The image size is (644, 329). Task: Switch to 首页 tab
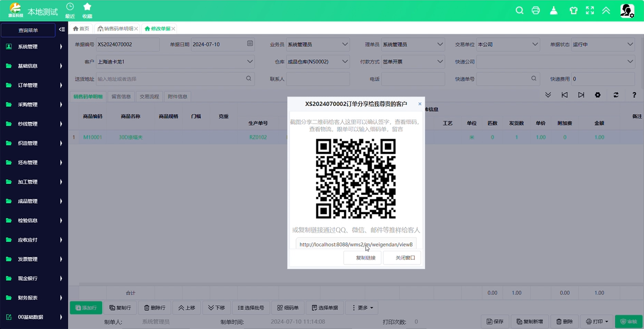click(81, 29)
